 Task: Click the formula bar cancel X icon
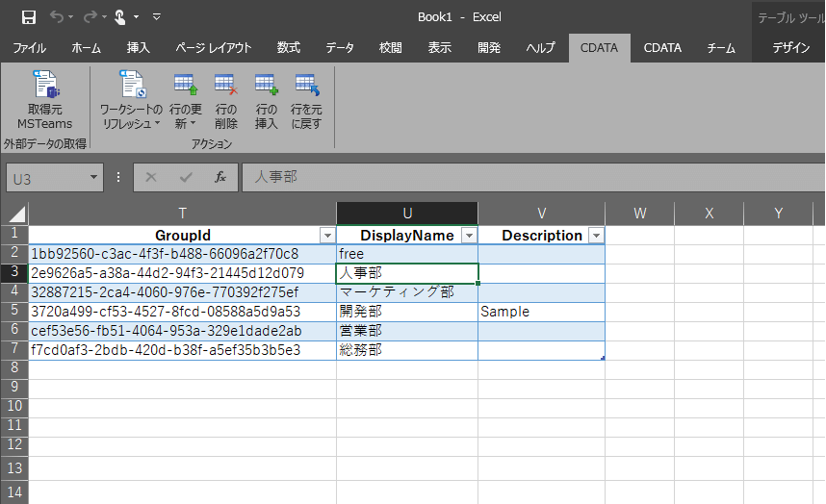pyautogui.click(x=151, y=177)
